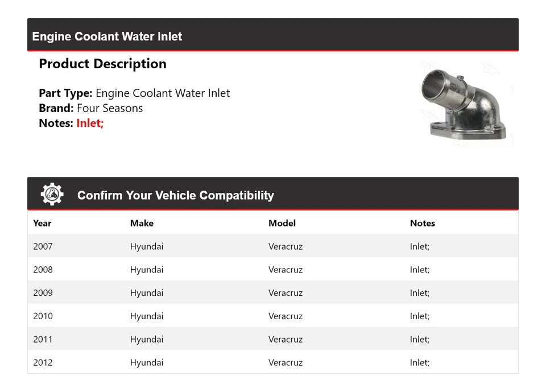The image size is (546, 392).
Task: Click the Confirm Your Vehicle Compatibility heading
Action: pyautogui.click(x=175, y=195)
